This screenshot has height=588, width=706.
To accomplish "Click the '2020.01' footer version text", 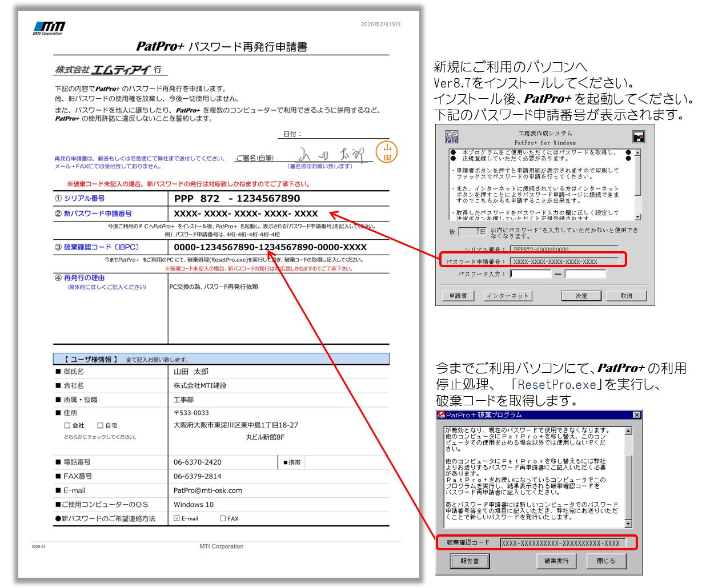I will pyautogui.click(x=38, y=547).
